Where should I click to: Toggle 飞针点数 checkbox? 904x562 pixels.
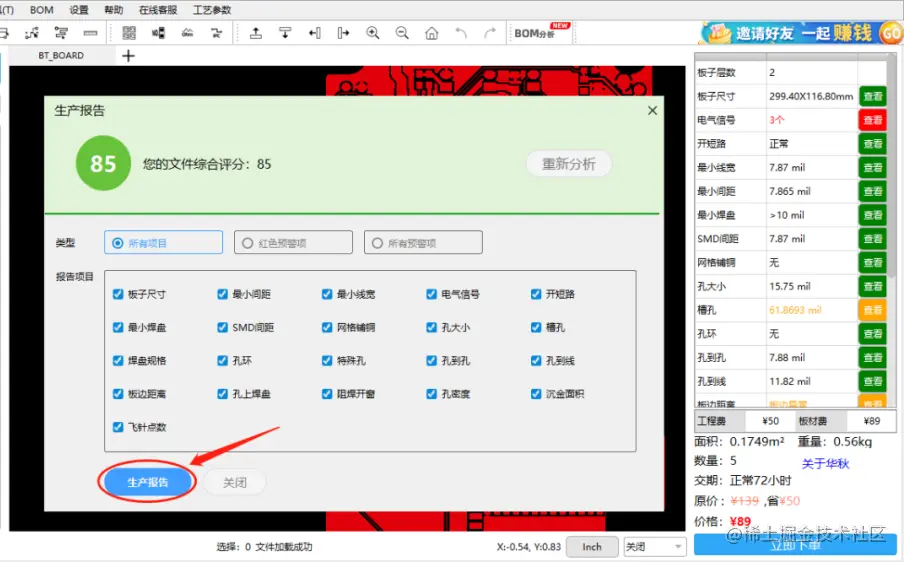pos(118,427)
